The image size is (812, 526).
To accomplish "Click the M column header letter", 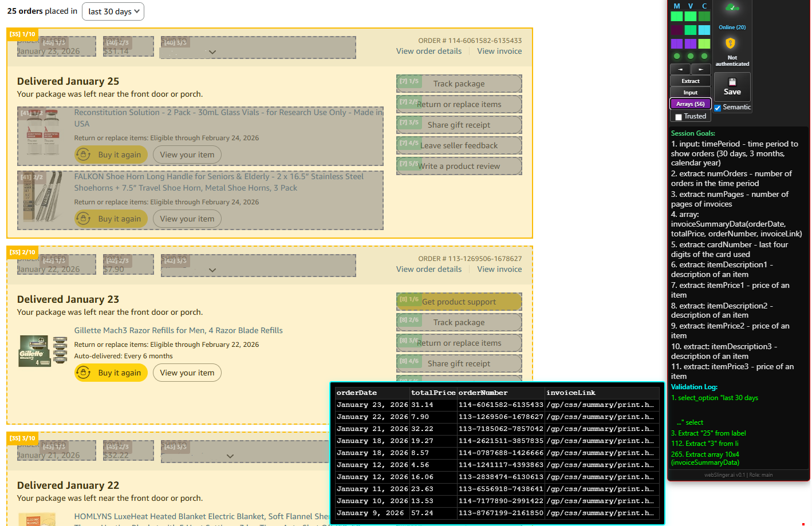I will 677,6.
